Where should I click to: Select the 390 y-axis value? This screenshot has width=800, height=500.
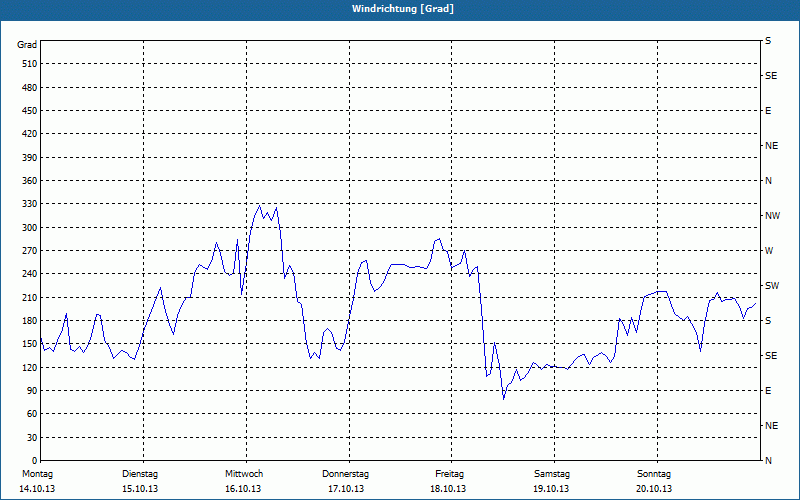30,158
